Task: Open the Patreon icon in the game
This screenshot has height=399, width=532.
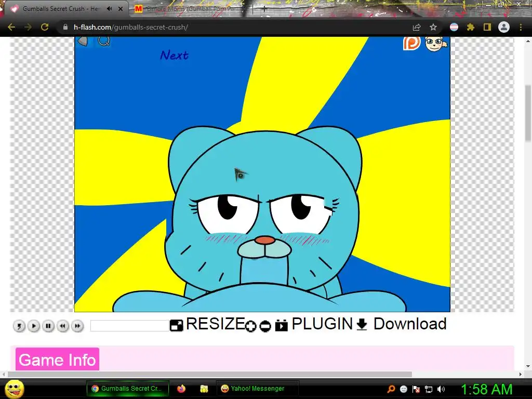Action: [411, 43]
